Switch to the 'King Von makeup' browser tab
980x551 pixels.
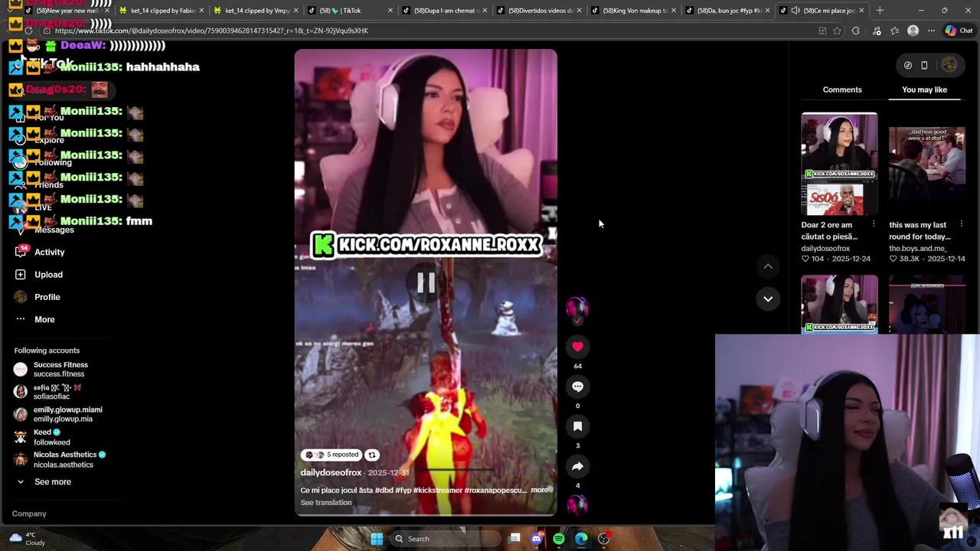pos(632,11)
